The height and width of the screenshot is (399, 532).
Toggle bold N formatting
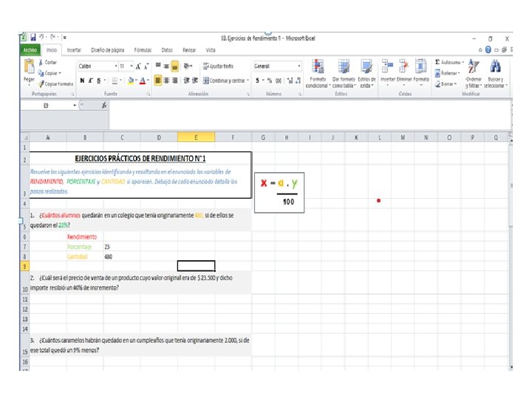pos(82,81)
